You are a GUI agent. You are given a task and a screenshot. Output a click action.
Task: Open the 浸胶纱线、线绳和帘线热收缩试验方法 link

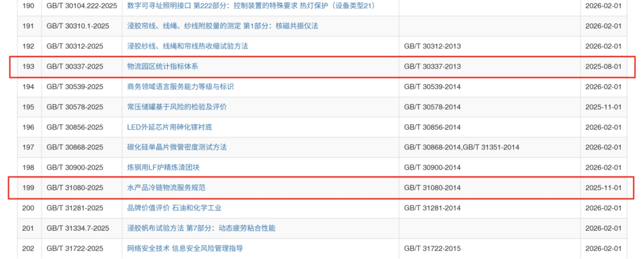coord(187,46)
